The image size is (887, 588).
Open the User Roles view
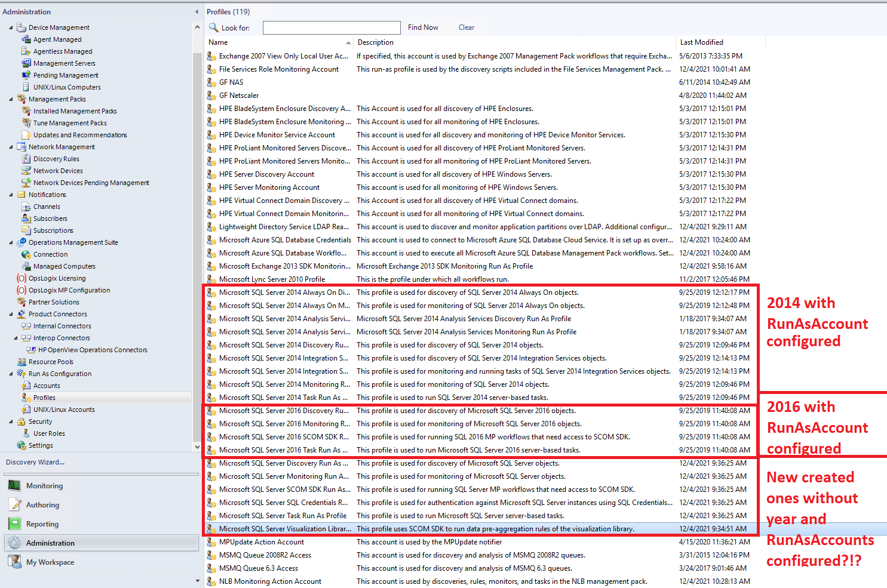(x=48, y=433)
